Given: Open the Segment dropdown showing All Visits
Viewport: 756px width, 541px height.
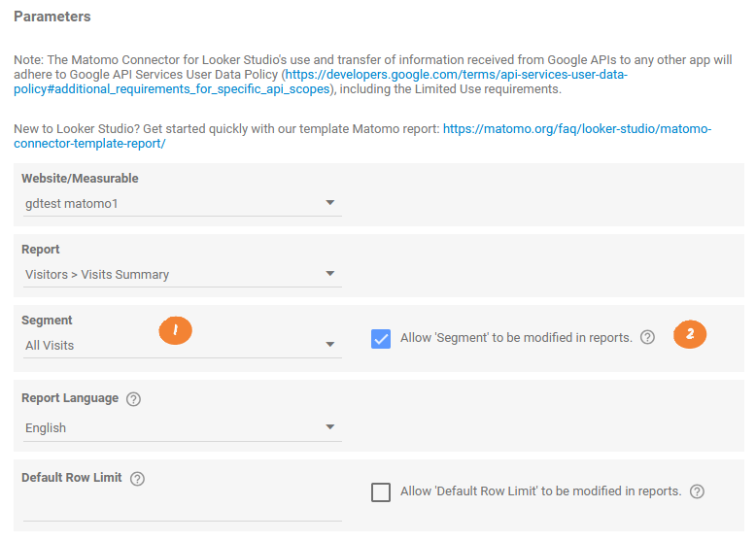Looking at the screenshot, I should (x=330, y=345).
